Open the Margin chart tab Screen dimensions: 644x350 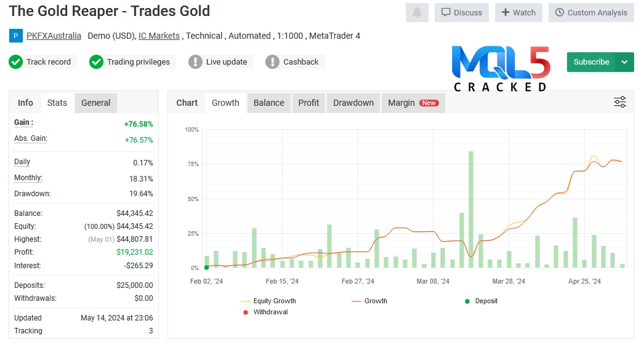pyautogui.click(x=413, y=103)
